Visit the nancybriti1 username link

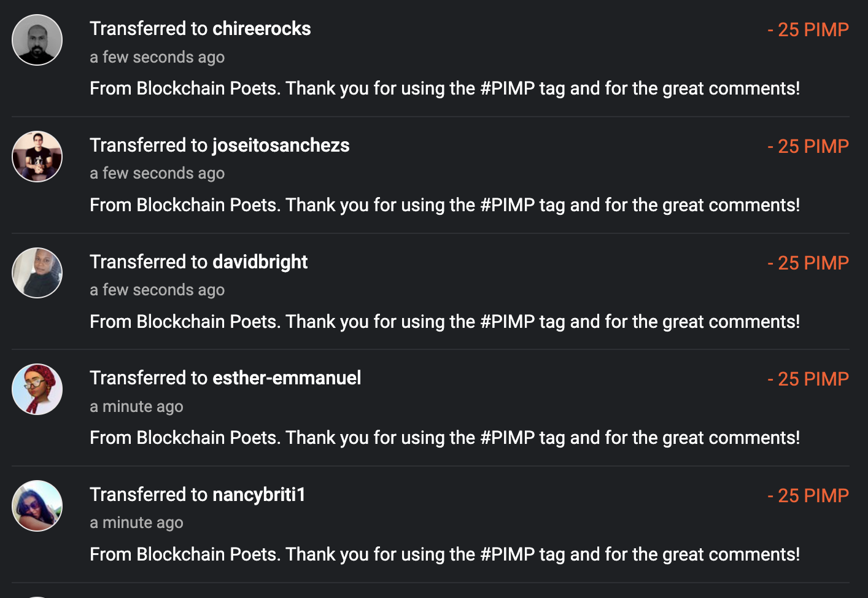259,495
